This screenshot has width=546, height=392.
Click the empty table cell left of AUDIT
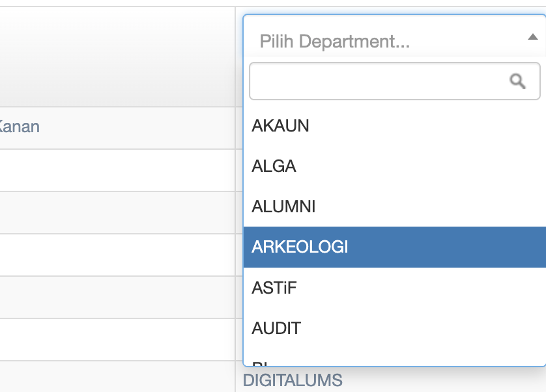tap(117, 339)
